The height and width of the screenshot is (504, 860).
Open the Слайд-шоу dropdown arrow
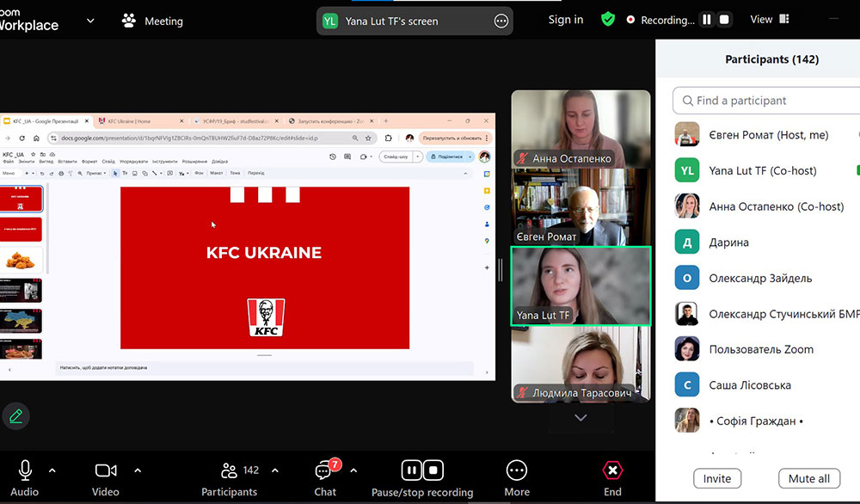coord(418,157)
